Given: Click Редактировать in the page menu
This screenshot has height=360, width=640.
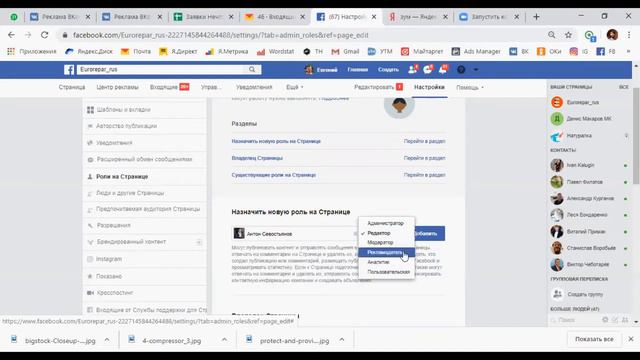Looking at the screenshot, I should point(378,87).
